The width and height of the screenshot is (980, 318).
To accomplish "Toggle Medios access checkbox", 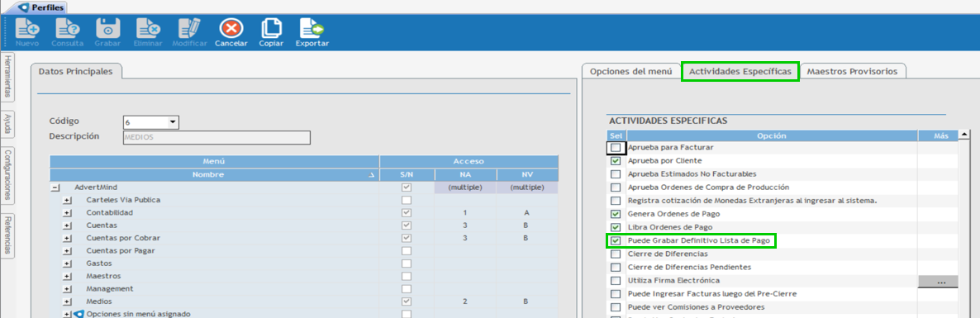I will coord(407,301).
